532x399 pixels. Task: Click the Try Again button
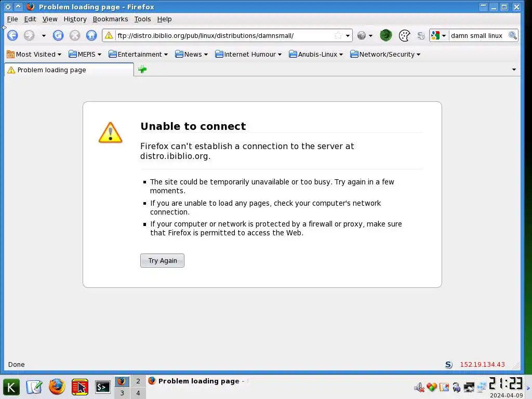click(x=162, y=261)
